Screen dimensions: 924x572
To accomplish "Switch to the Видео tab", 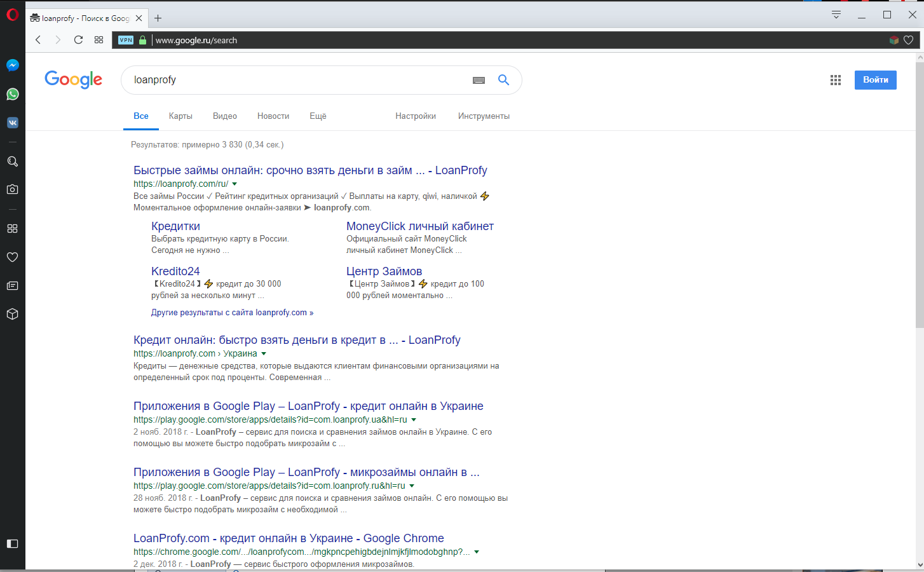I will click(x=225, y=116).
